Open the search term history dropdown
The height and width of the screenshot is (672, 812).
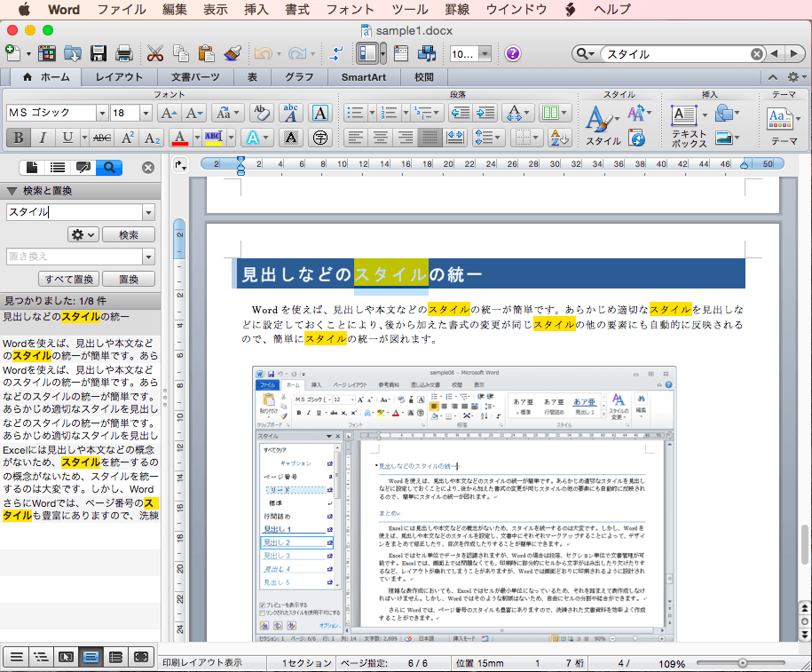(x=148, y=212)
